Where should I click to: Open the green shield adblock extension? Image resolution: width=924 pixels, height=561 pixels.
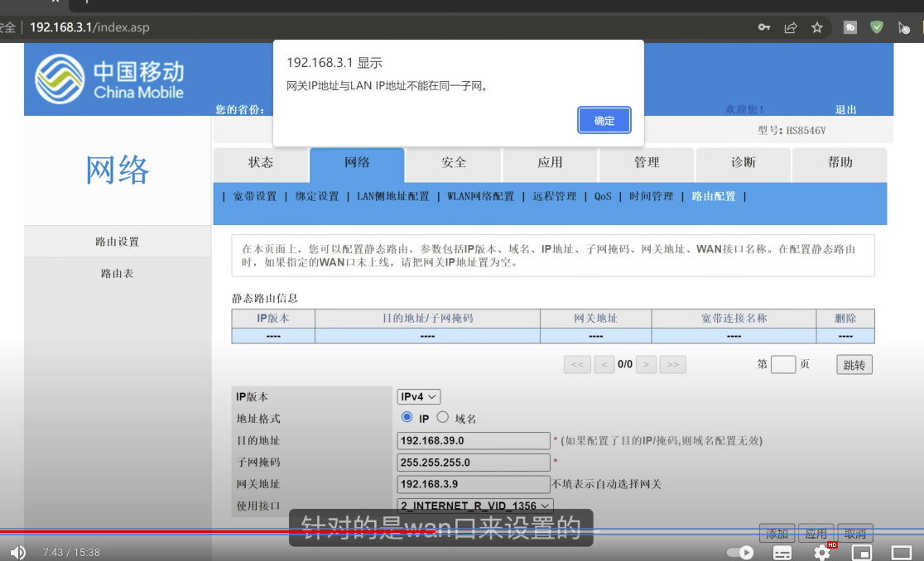pyautogui.click(x=877, y=27)
